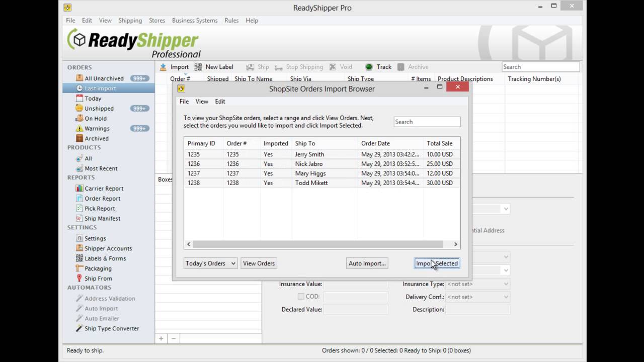Click the 30.00 USD total cell
Screen dimensions: 644x362
pos(440,183)
